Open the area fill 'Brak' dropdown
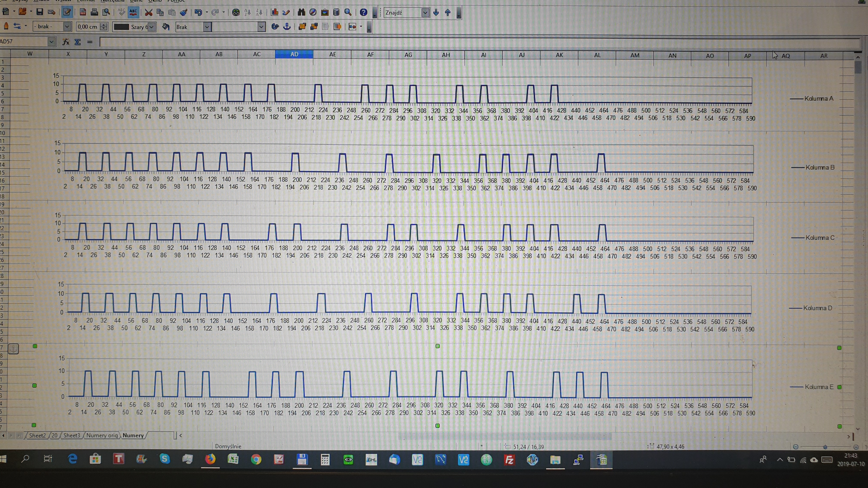868x488 pixels. point(207,27)
